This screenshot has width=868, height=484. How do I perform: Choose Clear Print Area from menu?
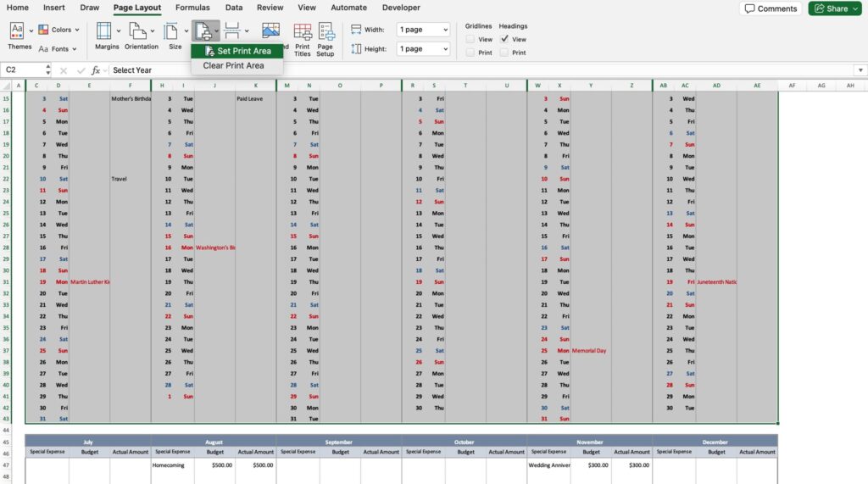(x=233, y=65)
